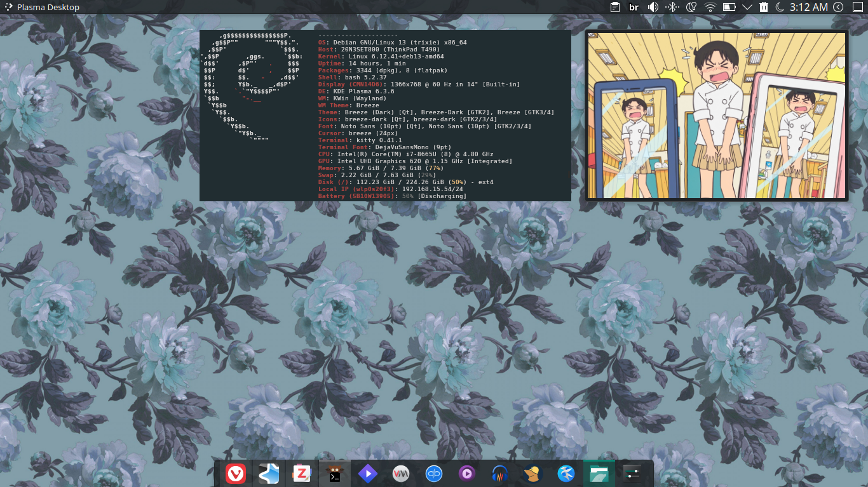This screenshot has height=487, width=868.
Task: Open the clipboard tray icon
Action: click(615, 7)
